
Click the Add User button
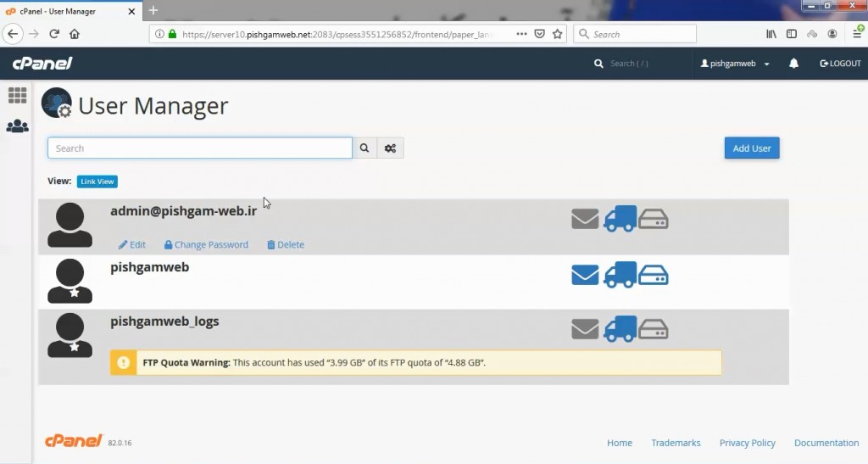(x=752, y=148)
